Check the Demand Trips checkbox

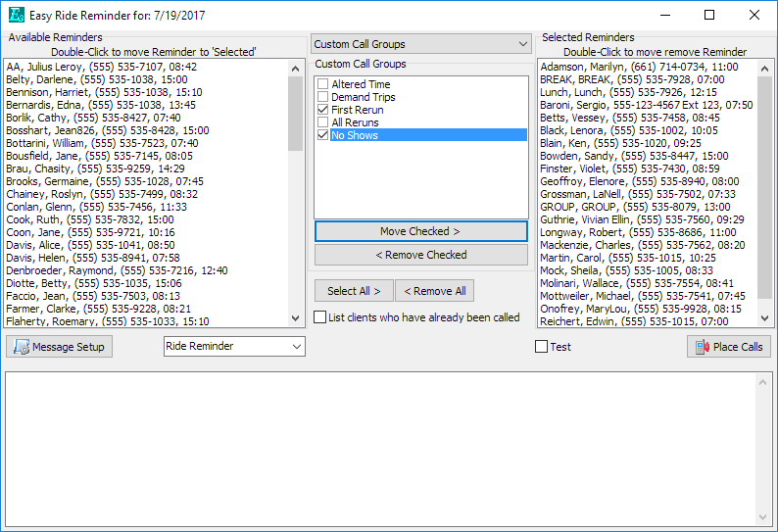(x=323, y=97)
